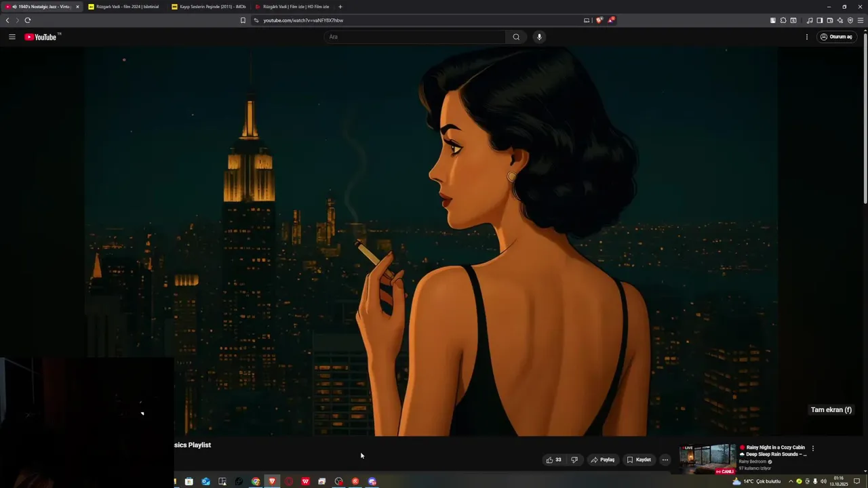The image size is (868, 488).
Task: Open the WPS Office taskbar icon
Action: point(305,481)
